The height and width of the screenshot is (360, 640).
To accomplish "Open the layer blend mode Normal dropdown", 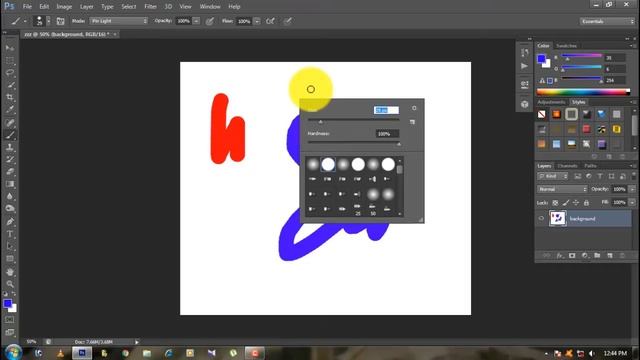I will [562, 189].
